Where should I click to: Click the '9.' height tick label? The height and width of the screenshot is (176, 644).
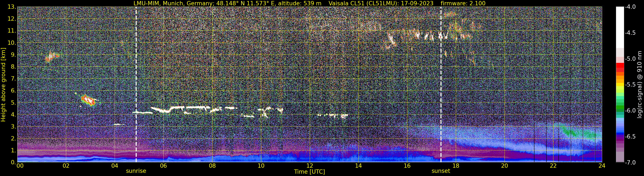pos(13,55)
